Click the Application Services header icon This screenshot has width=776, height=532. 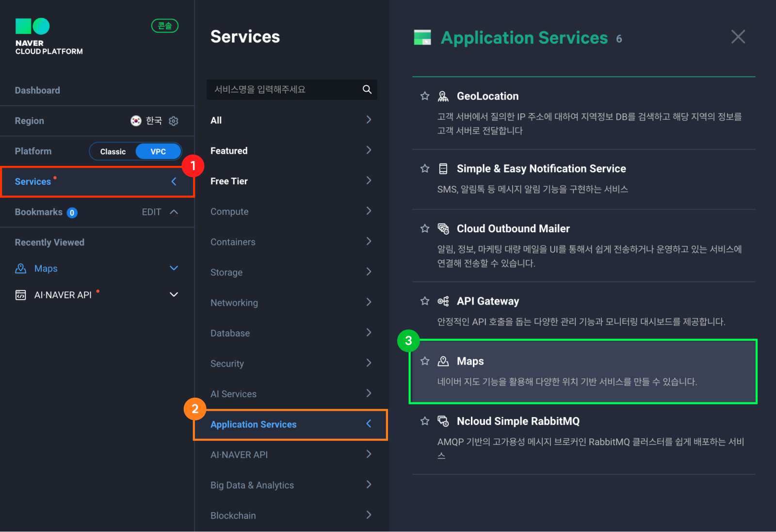coord(422,37)
